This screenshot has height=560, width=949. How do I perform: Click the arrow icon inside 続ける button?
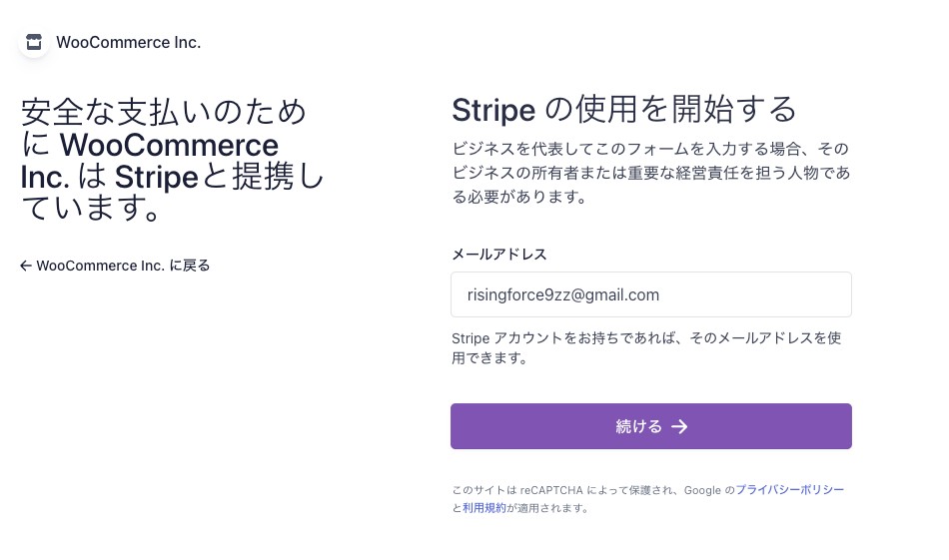(679, 427)
